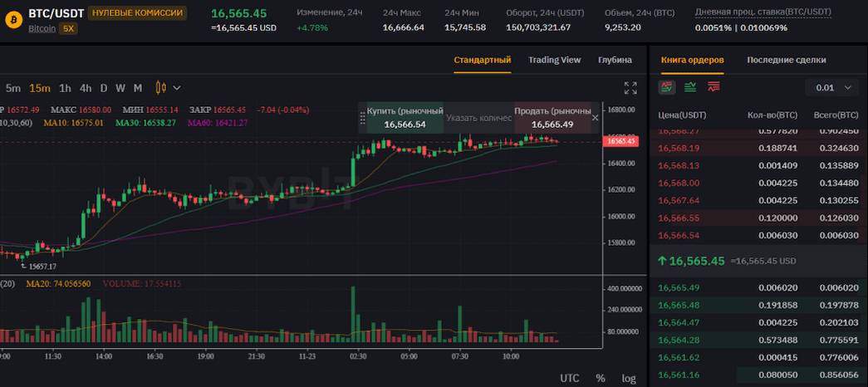Switch to Последние сделки tab
The height and width of the screenshot is (387, 868).
tap(786, 60)
